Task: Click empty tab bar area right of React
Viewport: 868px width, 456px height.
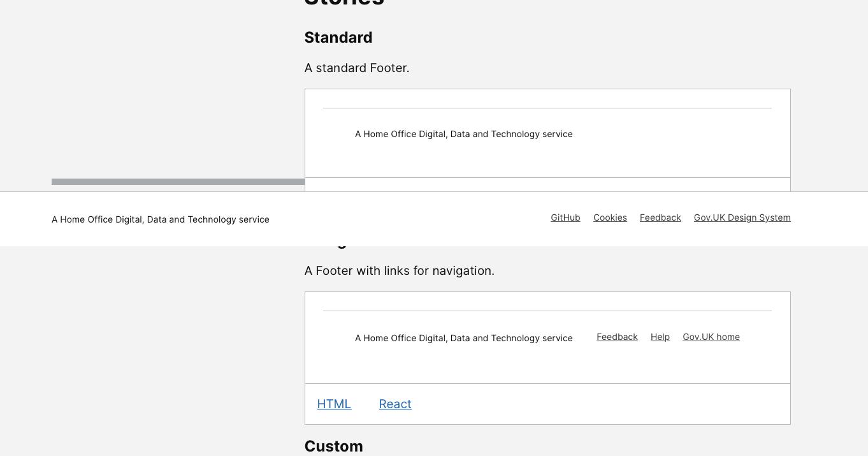Action: pyautogui.click(x=599, y=404)
